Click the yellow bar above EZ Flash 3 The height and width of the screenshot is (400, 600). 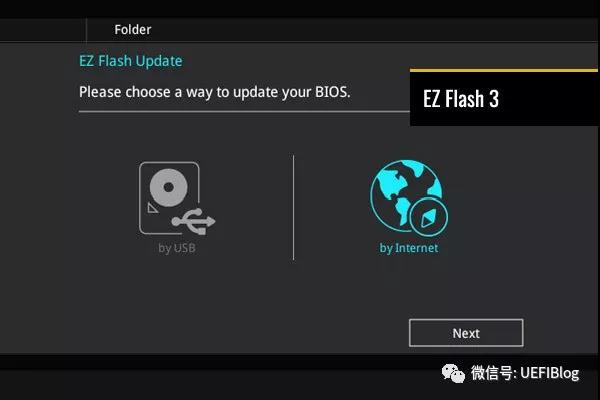pyautogui.click(x=504, y=70)
